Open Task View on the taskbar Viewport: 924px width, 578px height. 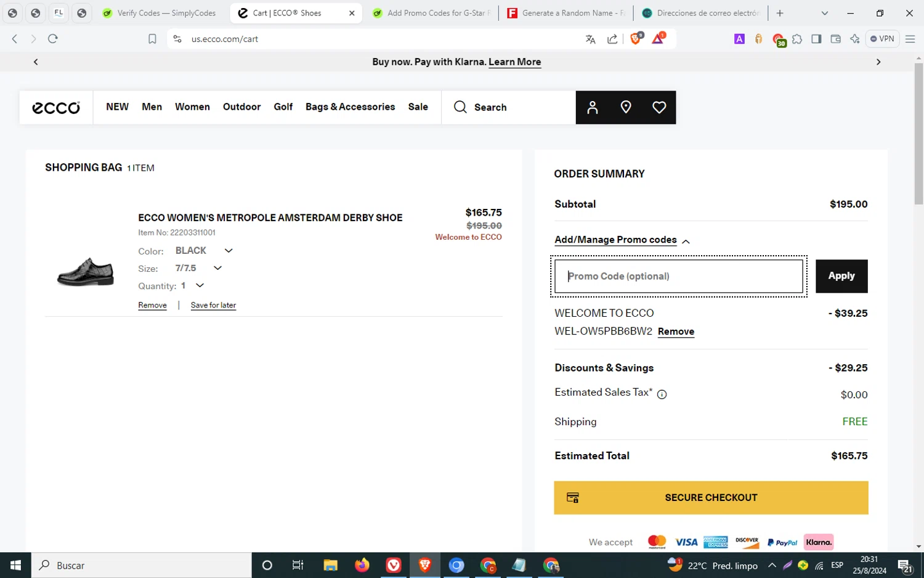[x=298, y=565]
